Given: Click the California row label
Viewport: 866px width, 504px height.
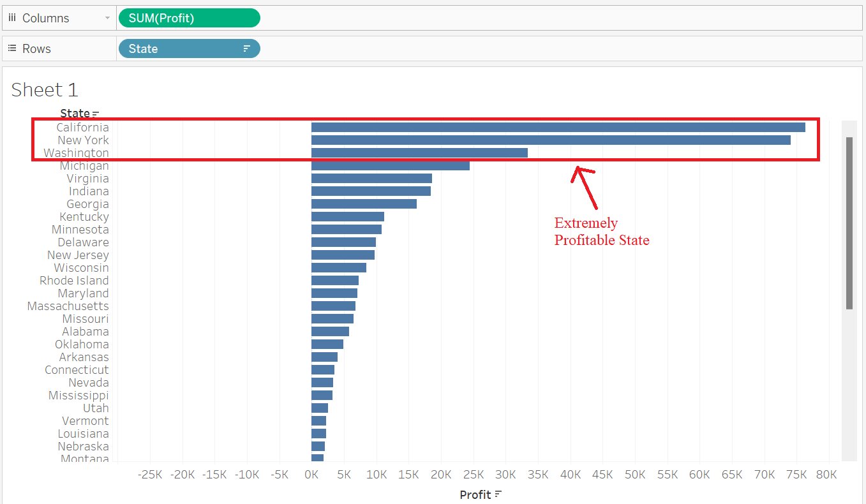Looking at the screenshot, I should 82,127.
